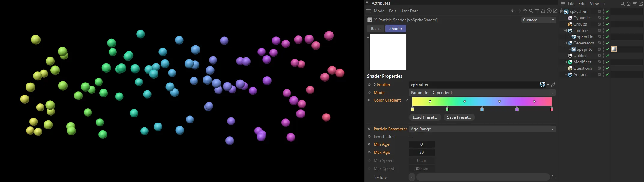644x182 pixels.
Task: Go back in Attributes history
Action: click(513, 11)
